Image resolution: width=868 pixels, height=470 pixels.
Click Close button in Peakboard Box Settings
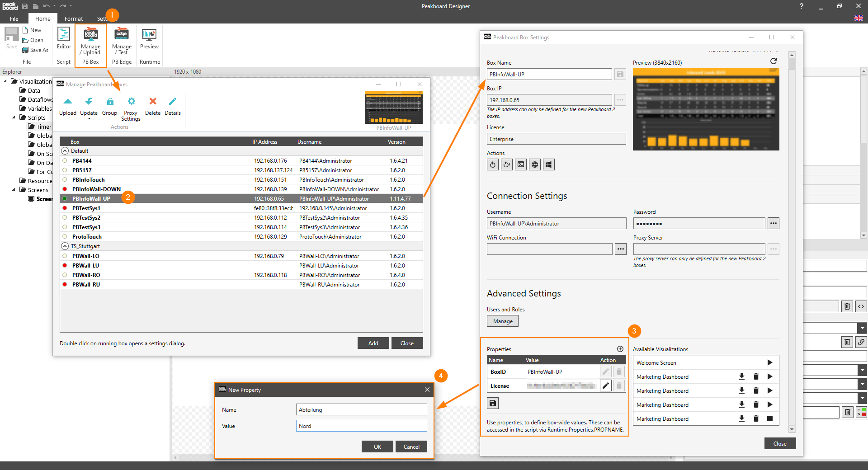[x=780, y=443]
